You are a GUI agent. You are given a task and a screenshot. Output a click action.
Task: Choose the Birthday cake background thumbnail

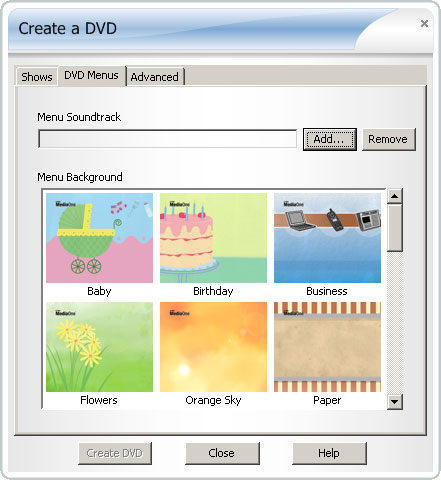(213, 238)
